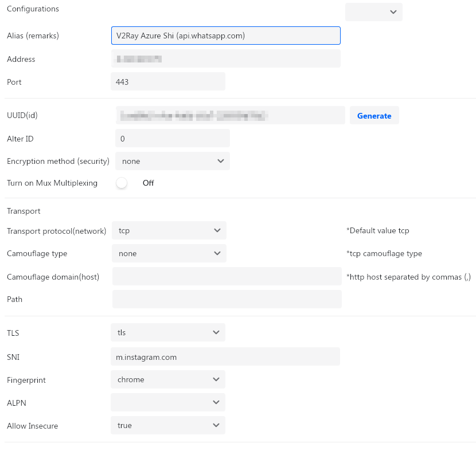Image resolution: width=476 pixels, height=455 pixels.
Task: Focus the Camouflage domain(host) field
Action: coord(227,276)
